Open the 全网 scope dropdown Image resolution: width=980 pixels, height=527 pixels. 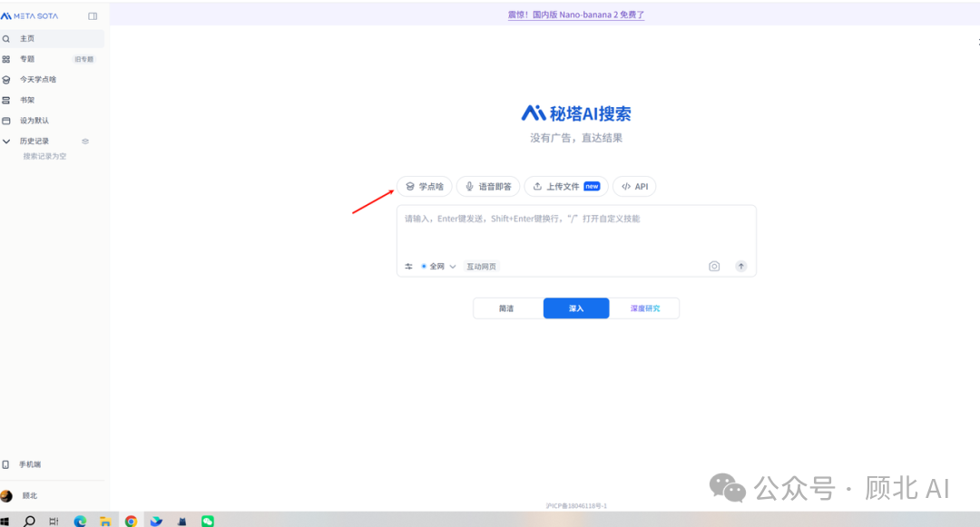coord(439,267)
